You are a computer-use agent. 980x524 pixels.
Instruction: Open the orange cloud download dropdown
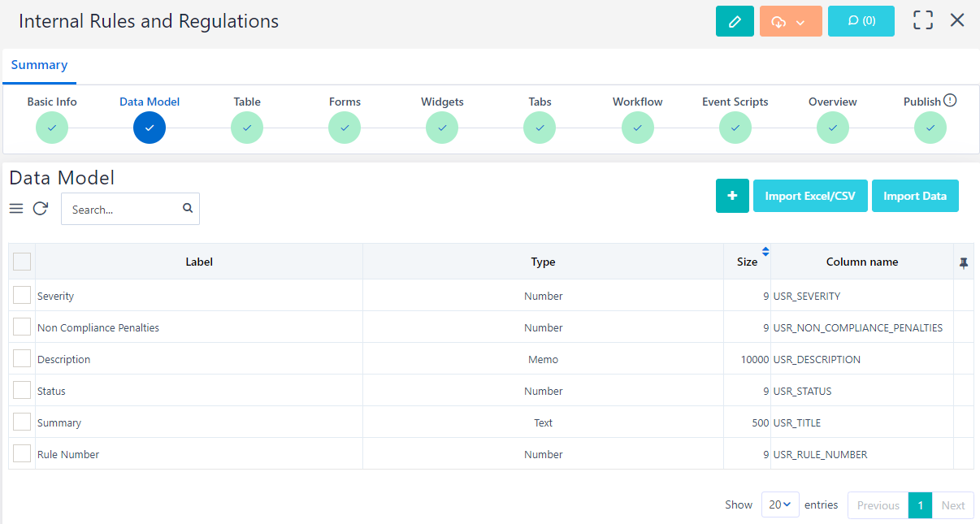[790, 21]
